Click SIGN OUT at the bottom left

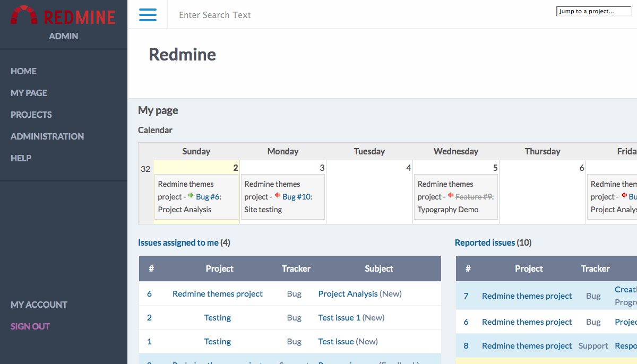(x=30, y=326)
